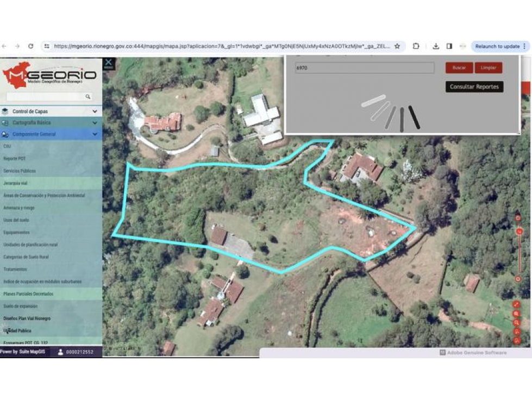Click Relaunch to update button
The height and width of the screenshot is (399, 532).
click(x=497, y=46)
